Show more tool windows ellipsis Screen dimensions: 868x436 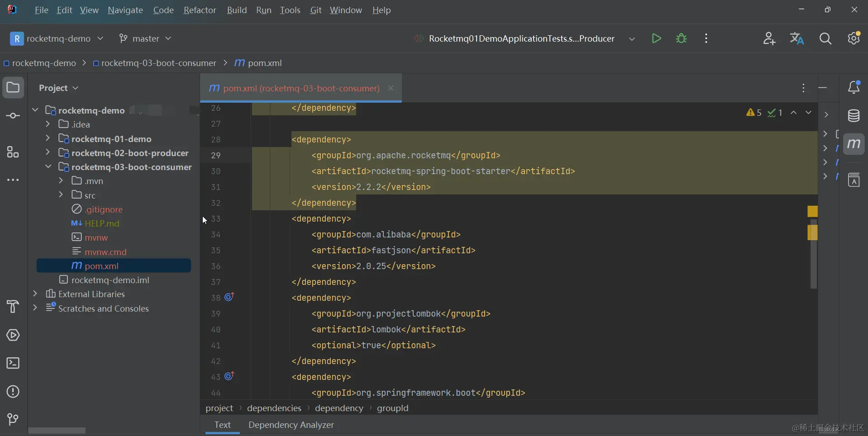[13, 180]
